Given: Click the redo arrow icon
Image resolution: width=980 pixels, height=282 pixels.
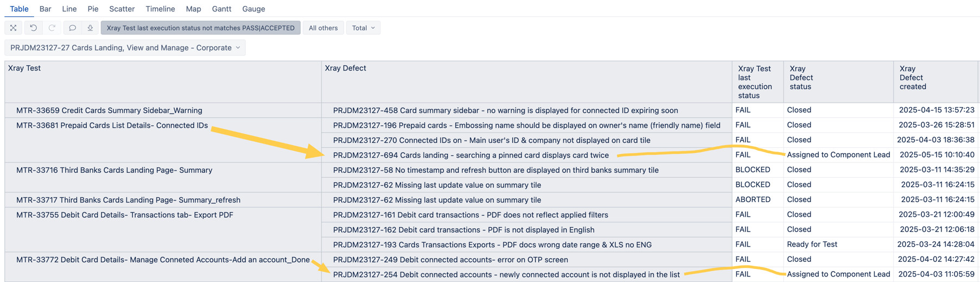Looking at the screenshot, I should [x=52, y=28].
